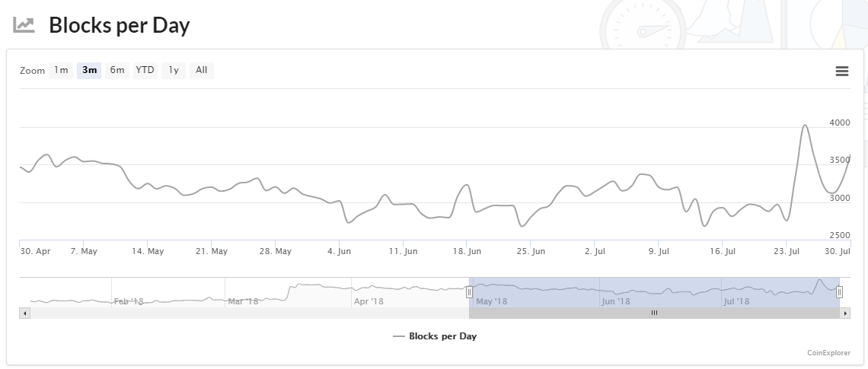Image resolution: width=868 pixels, height=369 pixels.
Task: Click Mar '18 in the navigator
Action: click(x=243, y=301)
